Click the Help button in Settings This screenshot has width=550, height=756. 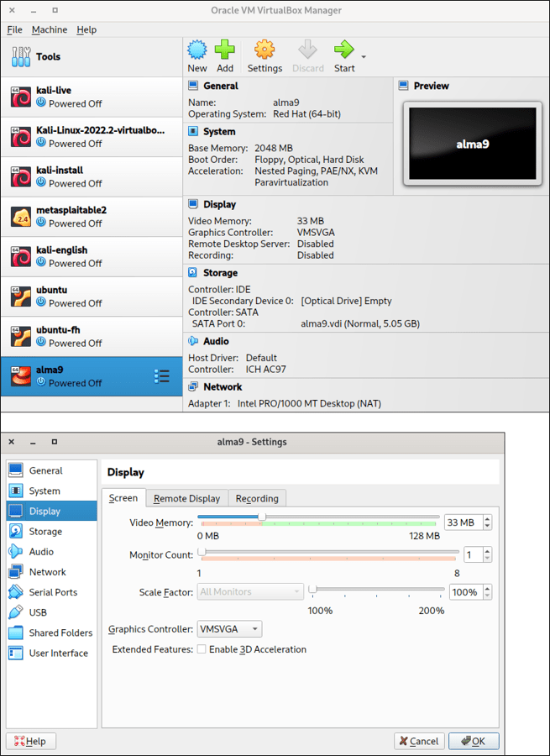pyautogui.click(x=31, y=741)
